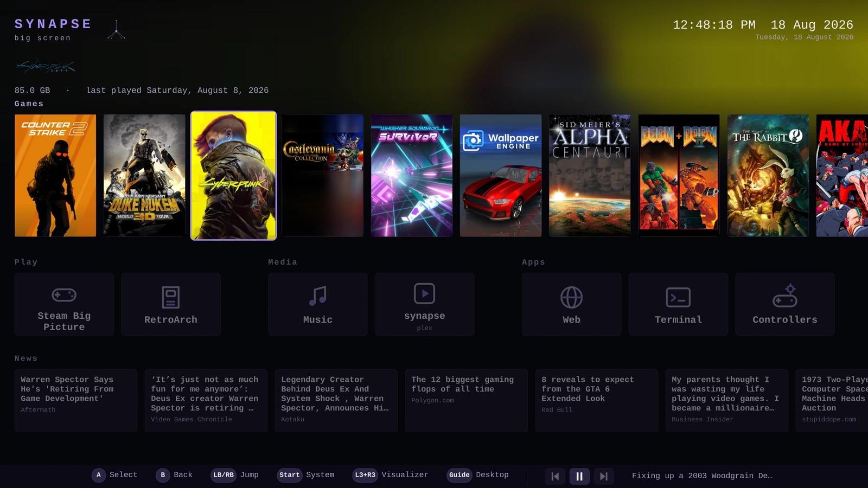Open the Steam Big Picture gamepad icon
868x488 pixels.
point(64,295)
